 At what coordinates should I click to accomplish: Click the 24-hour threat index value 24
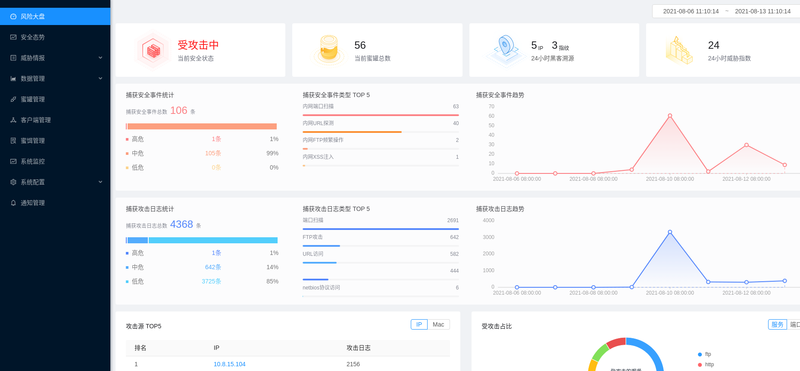tap(714, 45)
